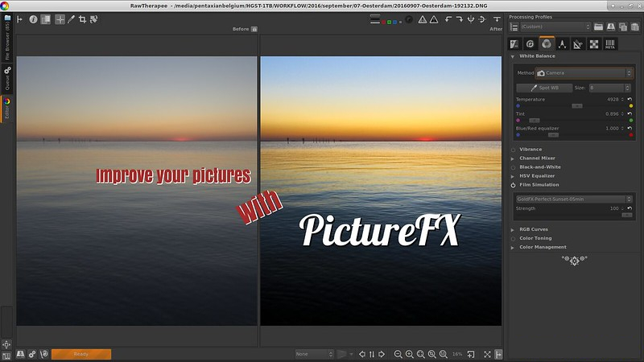
Task: Open GoldFX-Perfect-Sunset film simulation dropdown
Action: (x=574, y=199)
